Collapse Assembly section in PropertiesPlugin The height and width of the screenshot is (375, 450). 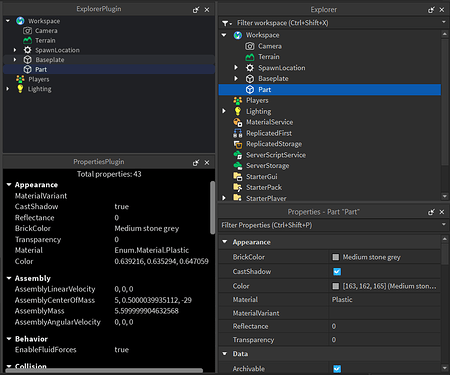pyautogui.click(x=9, y=278)
